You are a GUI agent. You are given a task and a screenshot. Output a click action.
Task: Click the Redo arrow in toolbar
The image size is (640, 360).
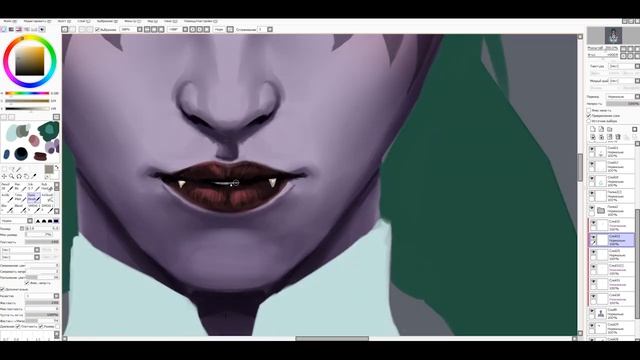(x=72, y=29)
